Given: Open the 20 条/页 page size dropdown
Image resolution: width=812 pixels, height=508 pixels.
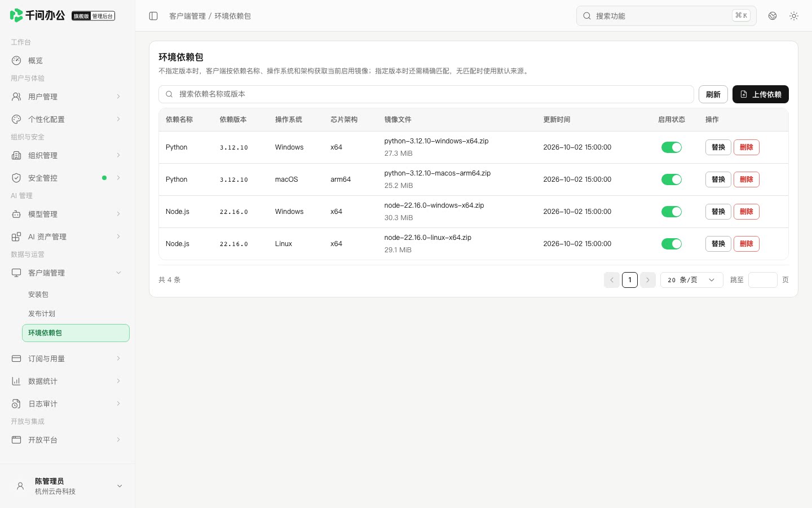Looking at the screenshot, I should pyautogui.click(x=691, y=280).
